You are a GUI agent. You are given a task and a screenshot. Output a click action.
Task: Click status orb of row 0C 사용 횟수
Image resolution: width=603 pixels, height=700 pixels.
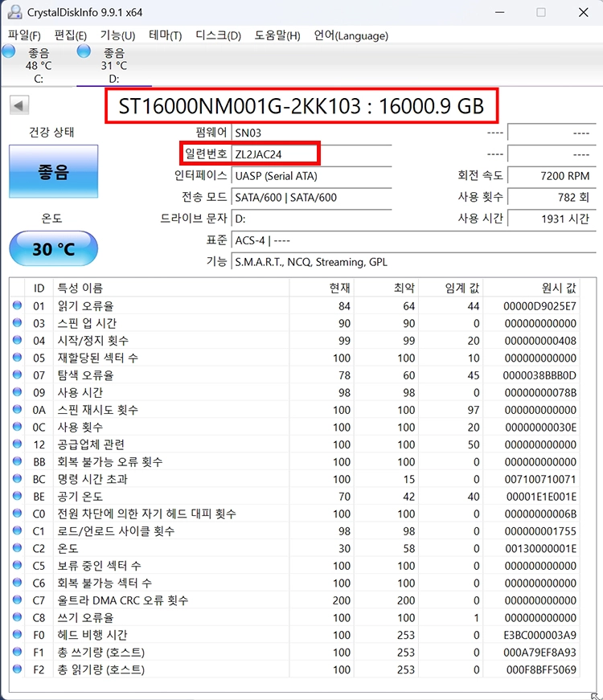click(17, 426)
